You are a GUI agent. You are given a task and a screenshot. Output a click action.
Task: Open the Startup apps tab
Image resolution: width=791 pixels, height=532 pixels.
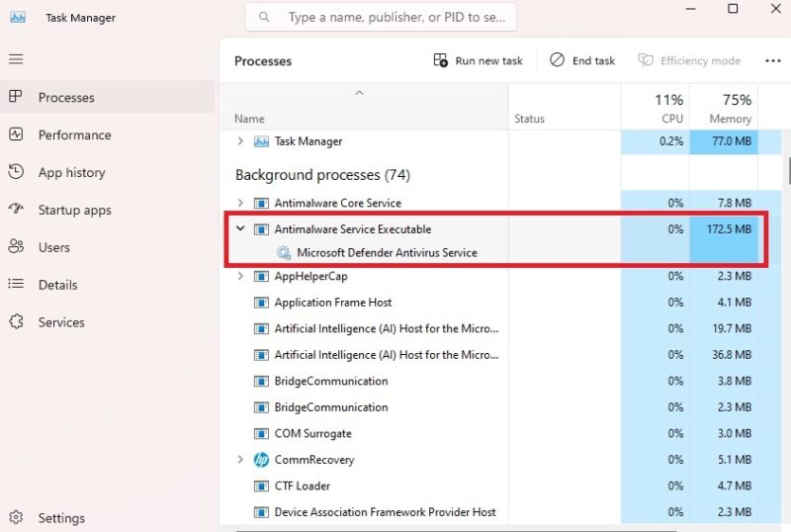(x=75, y=210)
